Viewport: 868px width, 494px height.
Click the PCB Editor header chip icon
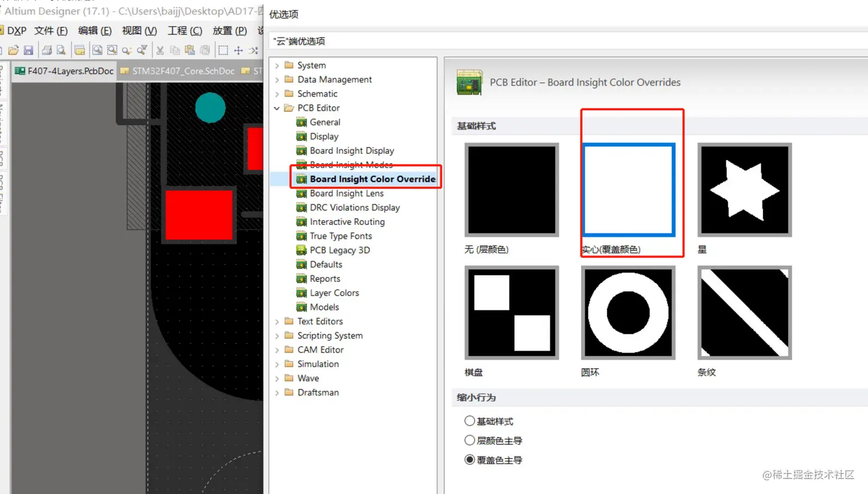point(469,82)
